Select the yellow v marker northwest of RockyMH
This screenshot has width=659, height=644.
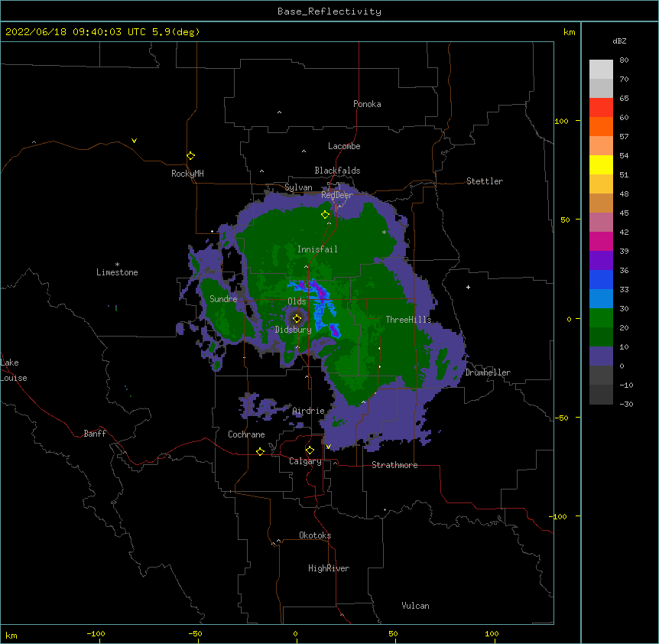coord(134,141)
